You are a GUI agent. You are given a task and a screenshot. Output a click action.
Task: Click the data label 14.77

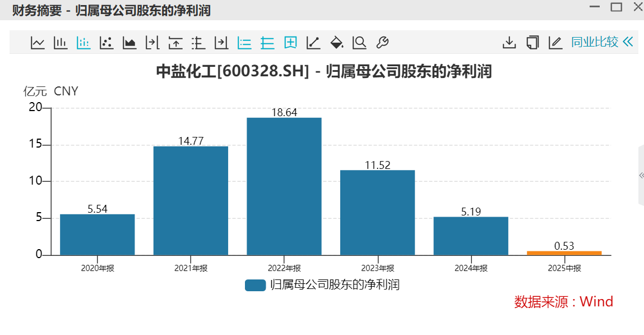pos(191,141)
